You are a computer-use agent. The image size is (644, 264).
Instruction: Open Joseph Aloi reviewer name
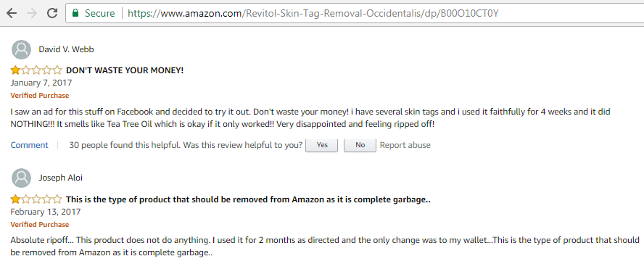click(x=61, y=178)
